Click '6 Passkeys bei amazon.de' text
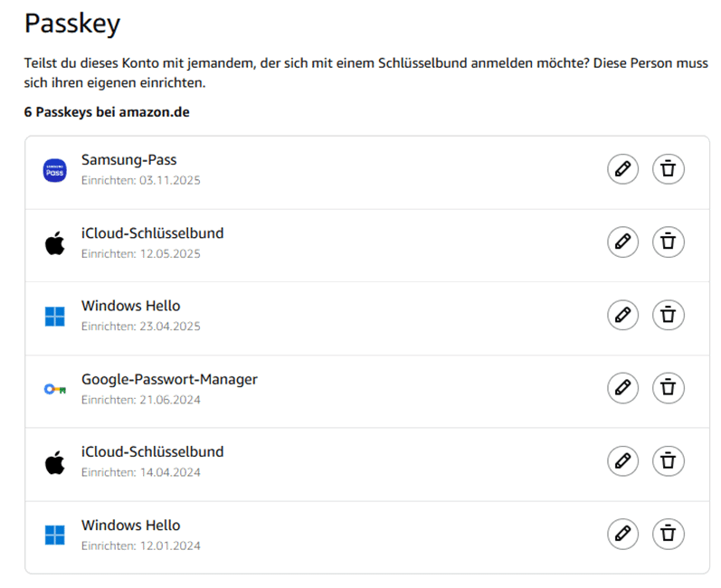The height and width of the screenshot is (588, 721). click(x=107, y=112)
